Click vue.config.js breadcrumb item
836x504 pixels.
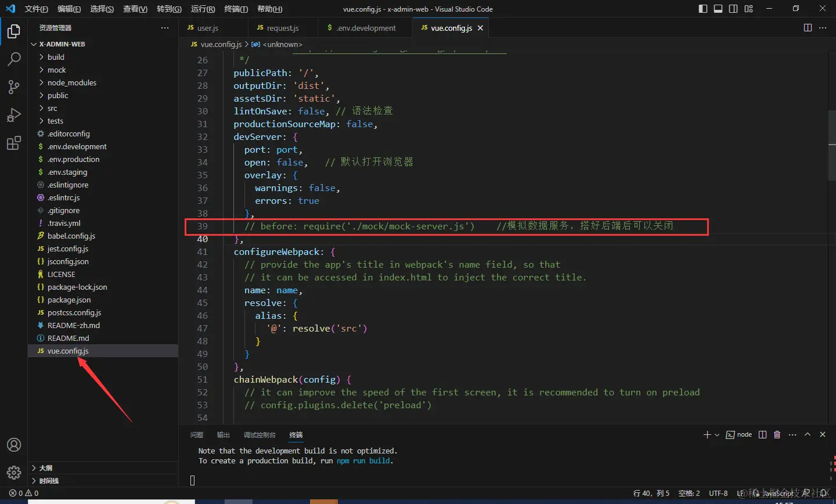pos(216,44)
